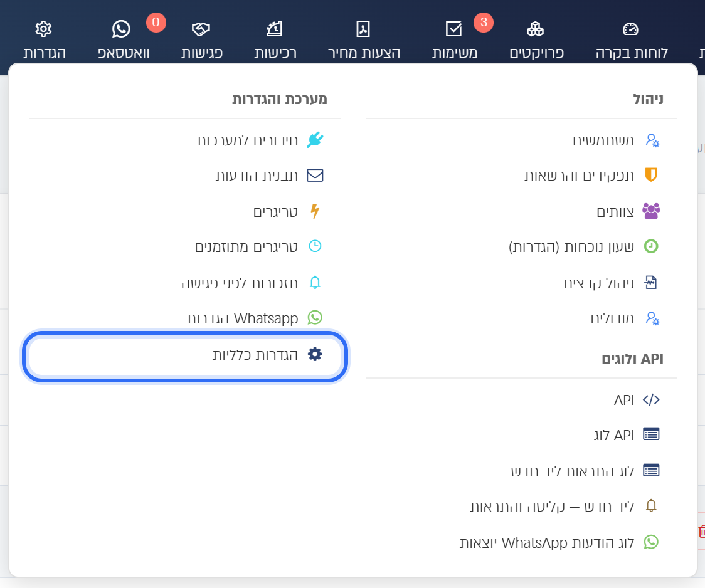Click the green clock icon for שעון נוכחות

pos(651,246)
